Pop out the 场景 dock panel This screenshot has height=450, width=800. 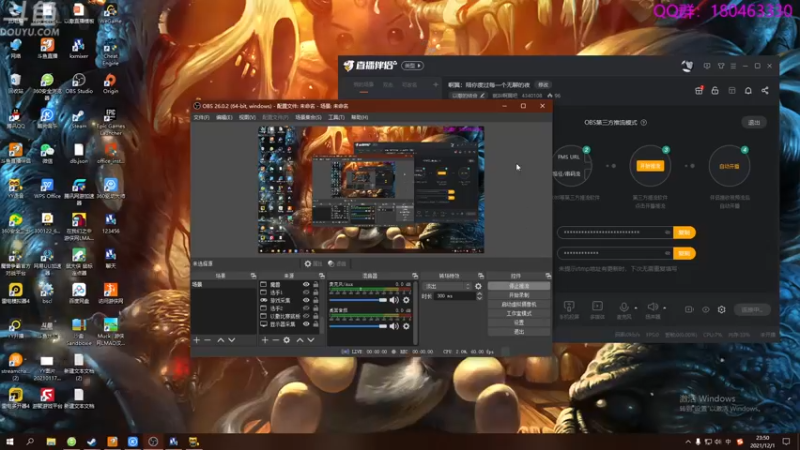253,276
